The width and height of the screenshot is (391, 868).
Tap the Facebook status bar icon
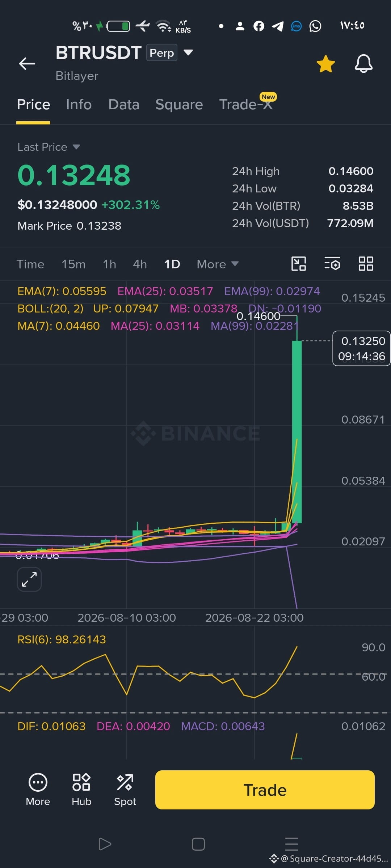pos(259,26)
